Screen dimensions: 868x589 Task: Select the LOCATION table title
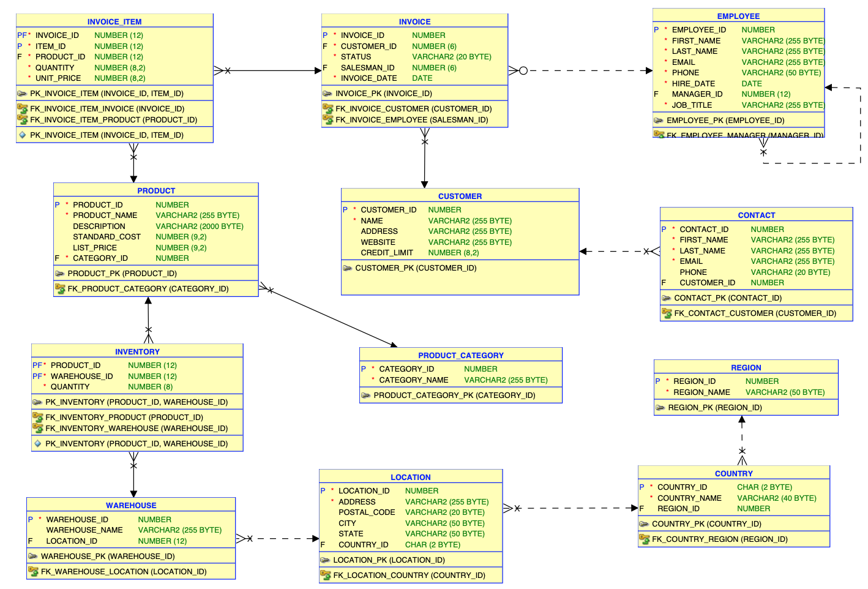[410, 477]
